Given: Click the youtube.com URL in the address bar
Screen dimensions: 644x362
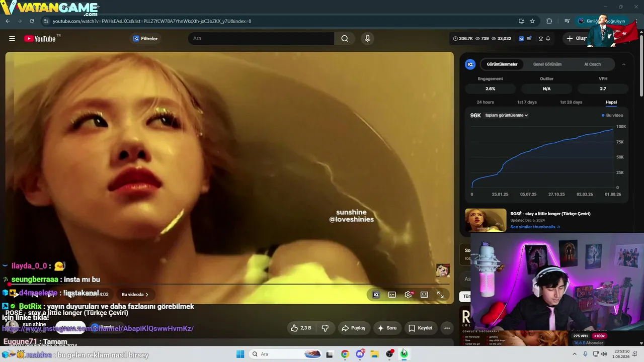Looking at the screenshot, I should tap(152, 21).
